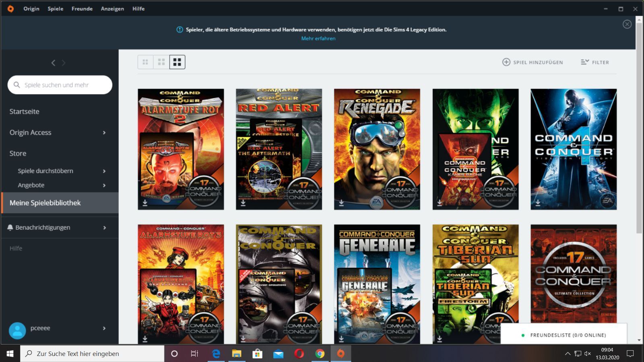Click the Origin icon in Windows taskbar
The height and width of the screenshot is (362, 644).
[x=341, y=354]
